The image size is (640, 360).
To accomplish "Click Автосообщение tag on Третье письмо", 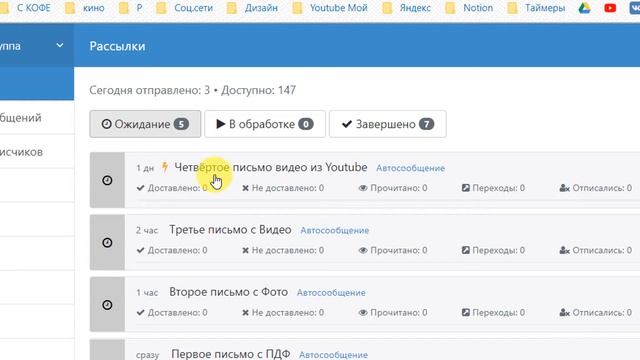I will coord(335,230).
